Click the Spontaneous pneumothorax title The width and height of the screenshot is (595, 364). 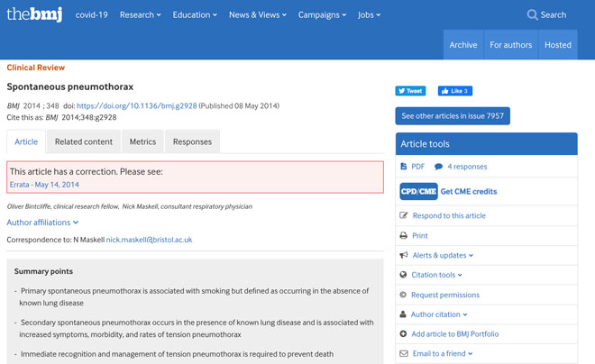(70, 86)
